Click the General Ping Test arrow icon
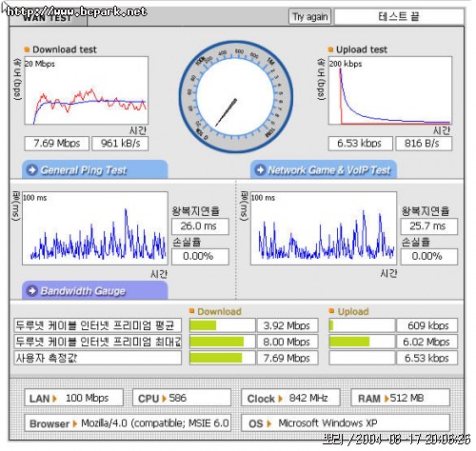 click(32, 170)
